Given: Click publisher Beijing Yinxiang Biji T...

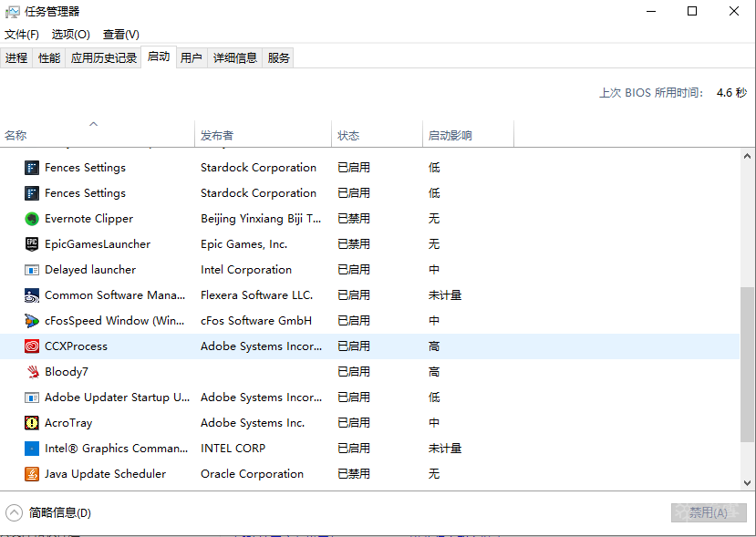Looking at the screenshot, I should coord(261,219).
